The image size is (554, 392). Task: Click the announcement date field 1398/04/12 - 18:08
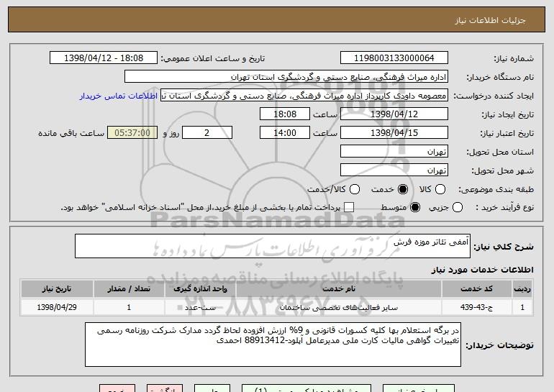click(x=104, y=58)
